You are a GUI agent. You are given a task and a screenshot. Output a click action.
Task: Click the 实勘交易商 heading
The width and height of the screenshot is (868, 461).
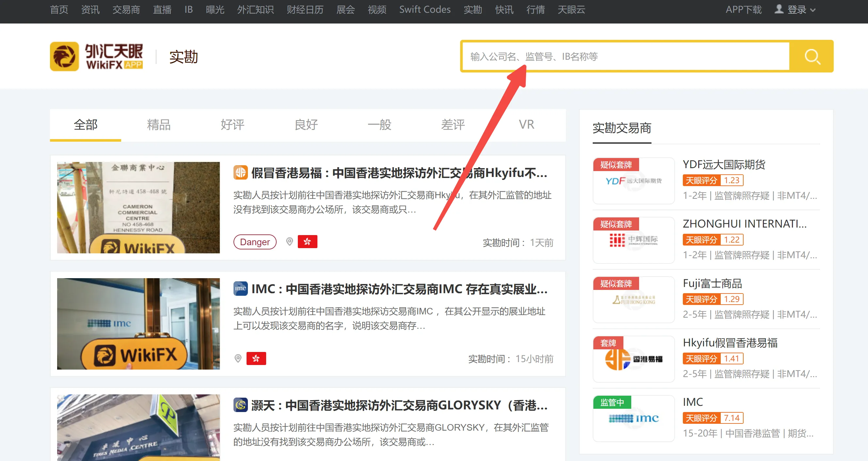click(622, 128)
